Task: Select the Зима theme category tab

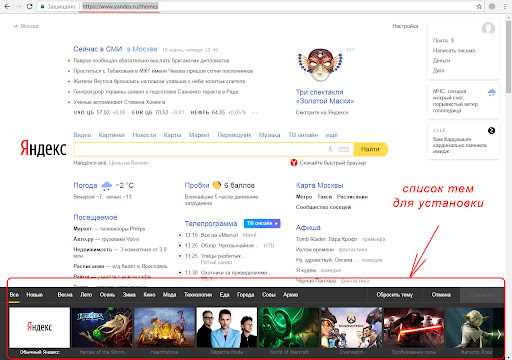Action: (129, 295)
